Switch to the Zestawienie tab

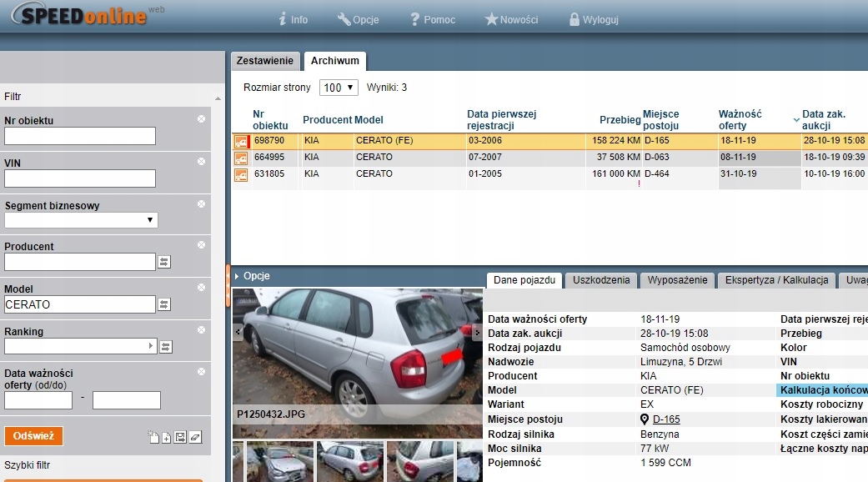point(264,61)
